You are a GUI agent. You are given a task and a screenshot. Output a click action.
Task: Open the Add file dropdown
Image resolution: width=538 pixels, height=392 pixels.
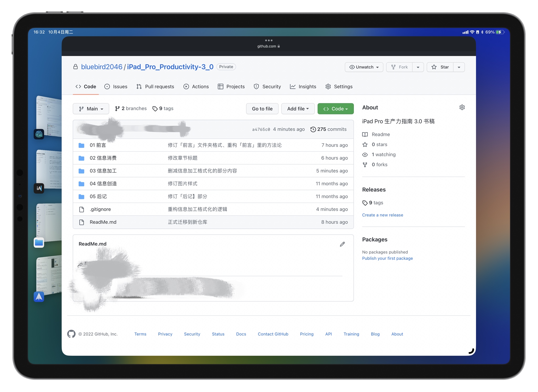298,108
